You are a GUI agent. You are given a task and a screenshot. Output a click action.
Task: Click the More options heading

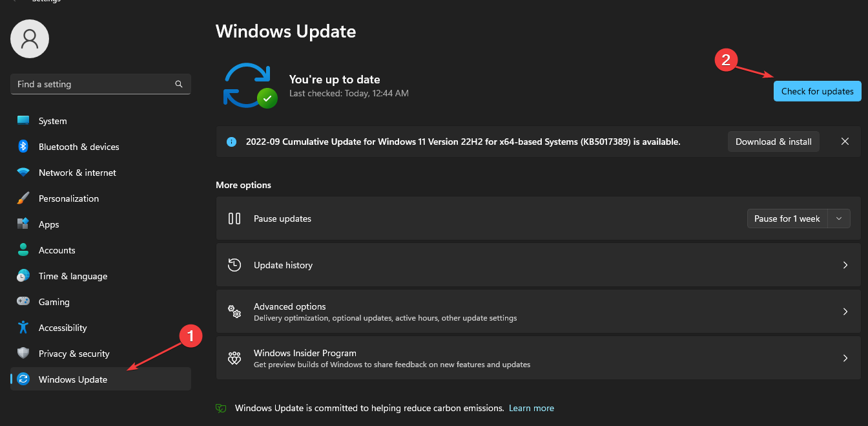(x=243, y=185)
